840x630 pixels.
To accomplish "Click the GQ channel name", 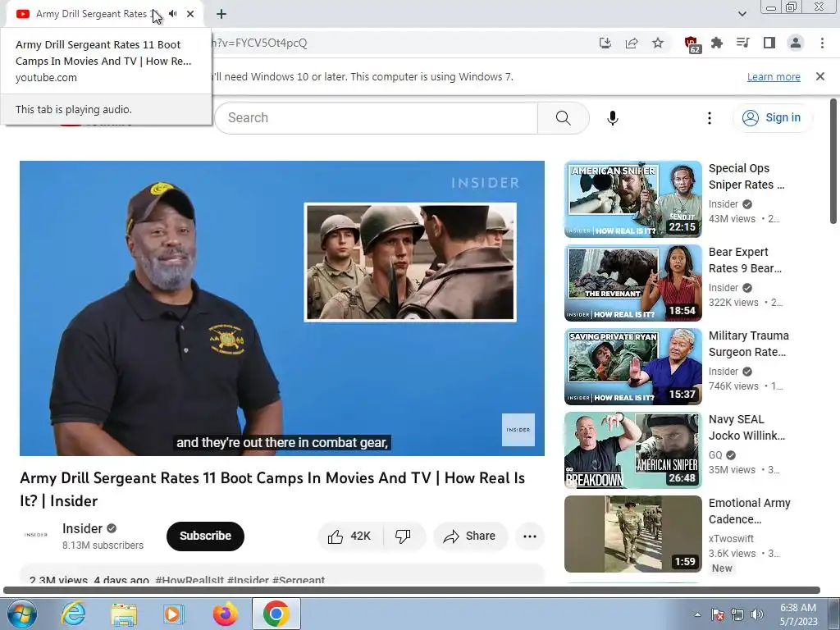I will coord(715,454).
